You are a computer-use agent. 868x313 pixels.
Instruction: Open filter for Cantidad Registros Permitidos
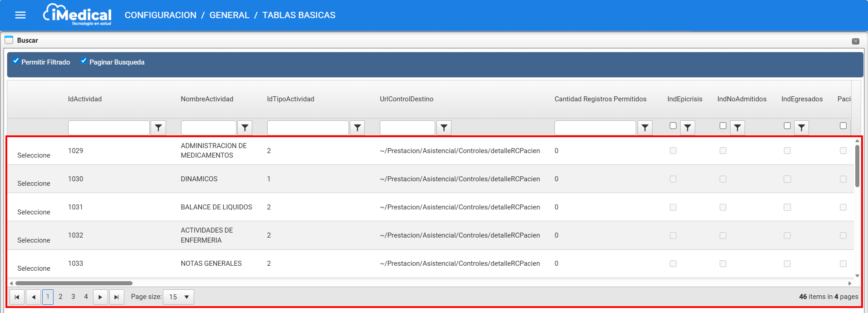pos(645,128)
